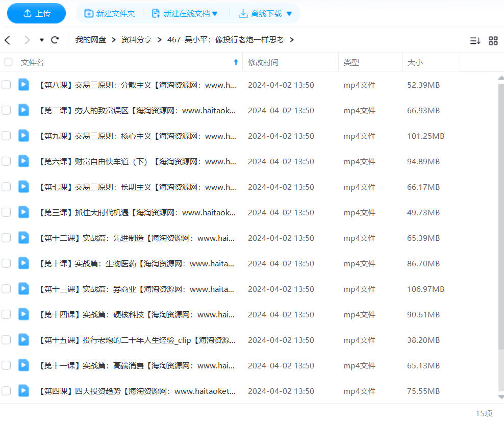Check the 第六课 财富自由快车道 checkbox
Viewport: 504px width, 424px height.
click(6, 161)
